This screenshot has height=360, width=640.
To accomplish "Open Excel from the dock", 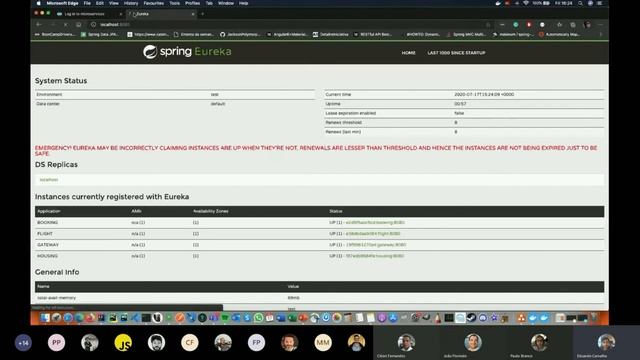I will pyautogui.click(x=292, y=318).
